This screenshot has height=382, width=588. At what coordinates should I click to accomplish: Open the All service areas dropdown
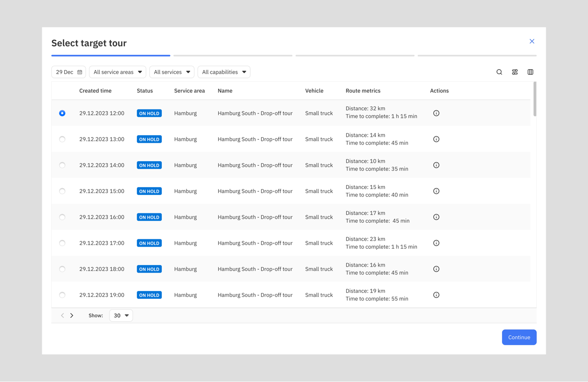117,72
